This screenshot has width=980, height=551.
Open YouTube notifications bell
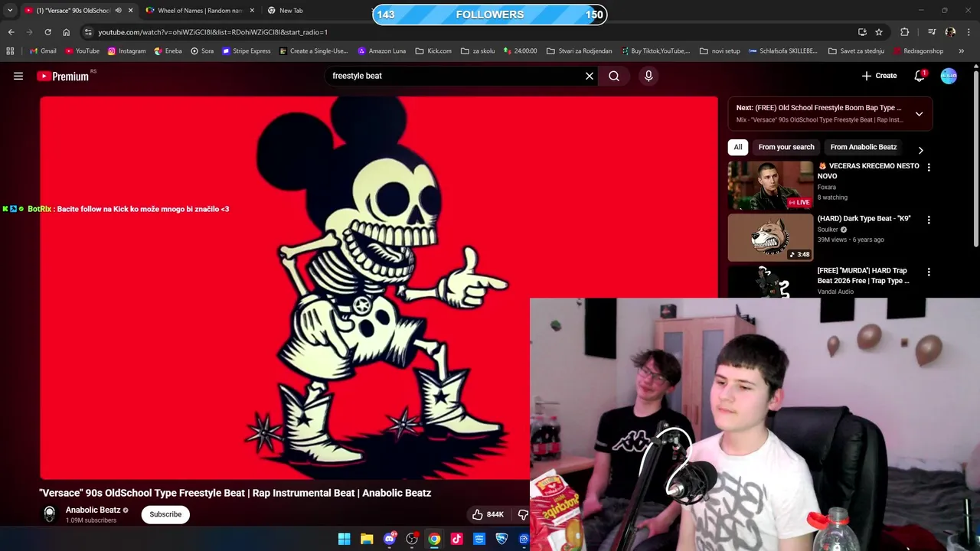[x=920, y=76]
